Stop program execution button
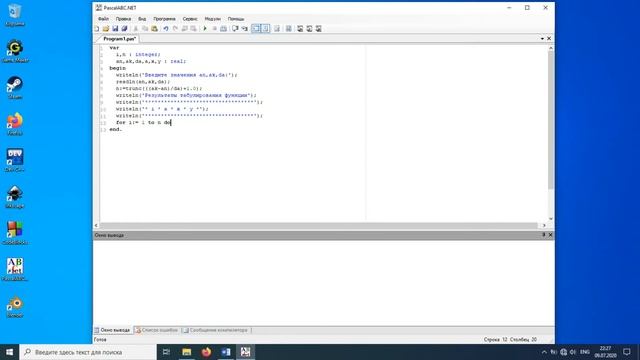 214,29
